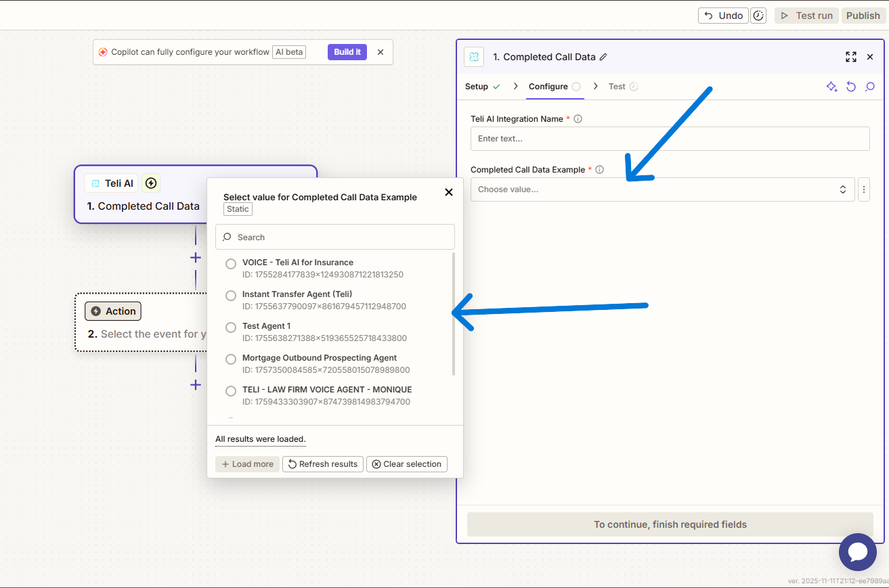
Task: Switch to the Configure tab
Action: 555,87
